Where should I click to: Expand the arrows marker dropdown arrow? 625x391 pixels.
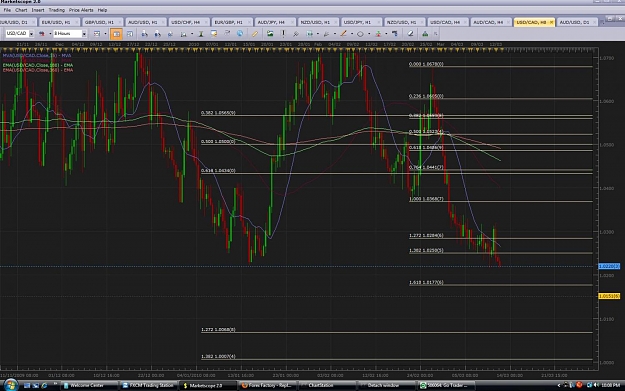pos(386,33)
